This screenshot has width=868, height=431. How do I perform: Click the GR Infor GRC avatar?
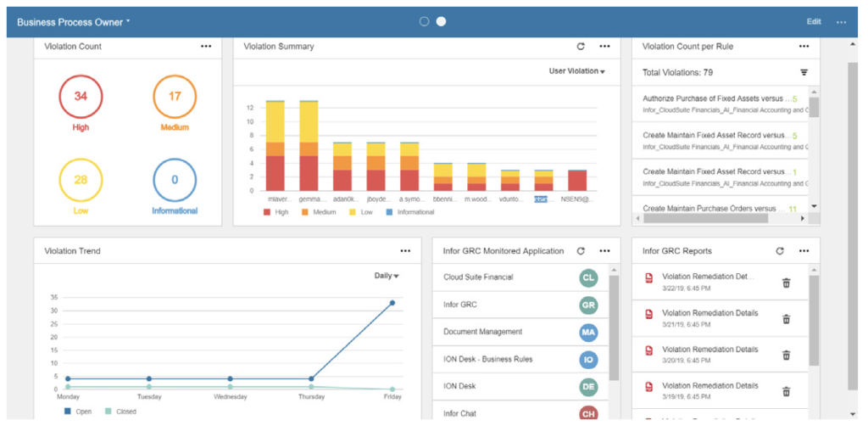pos(589,305)
